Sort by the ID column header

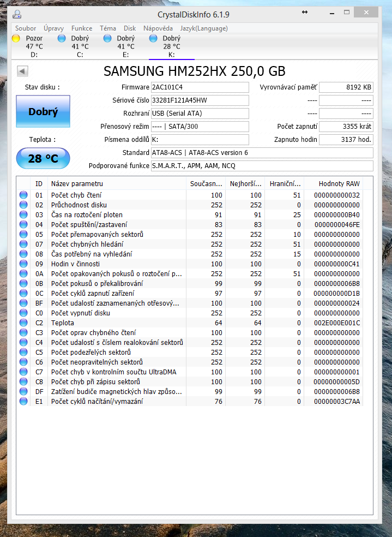tap(39, 183)
